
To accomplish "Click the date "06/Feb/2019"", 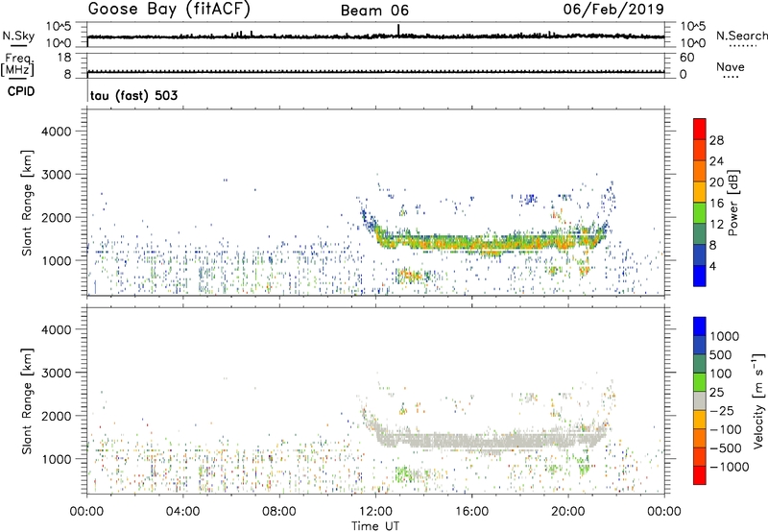I will click(x=613, y=9).
